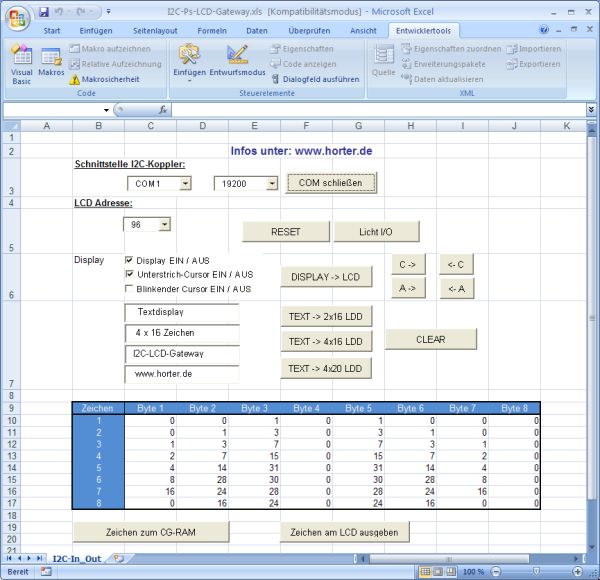Click the save icon in quick access toolbar
600x580 pixels.
(44, 10)
